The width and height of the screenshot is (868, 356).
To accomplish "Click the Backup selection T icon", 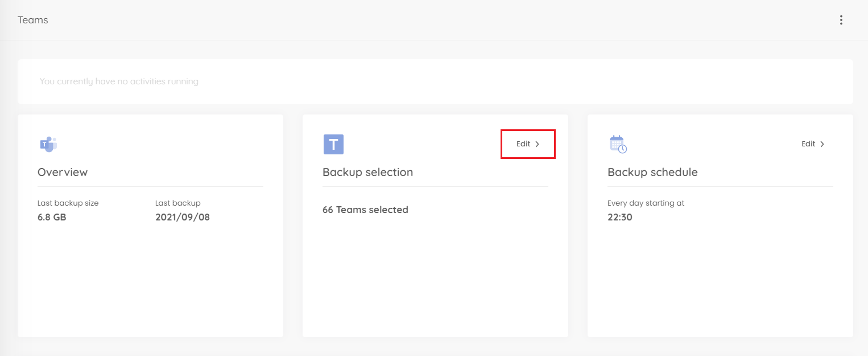I will (333, 144).
